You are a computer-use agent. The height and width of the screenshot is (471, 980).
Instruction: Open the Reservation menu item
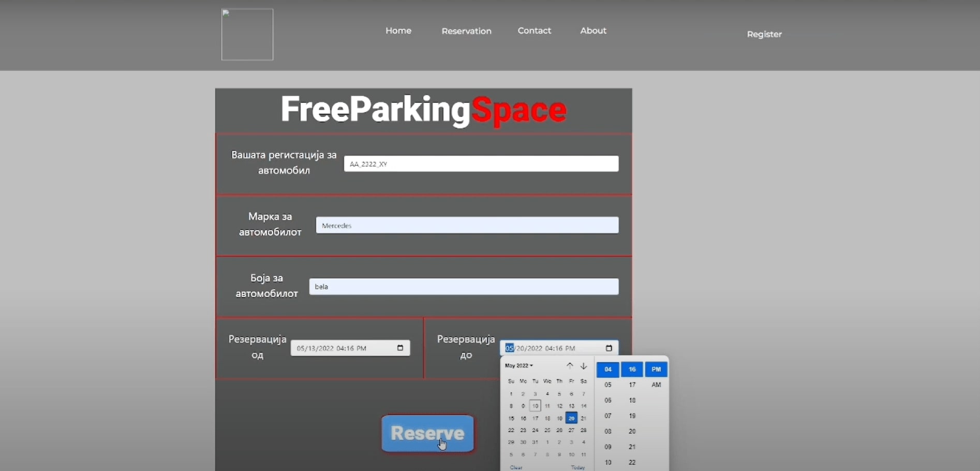coord(466,31)
